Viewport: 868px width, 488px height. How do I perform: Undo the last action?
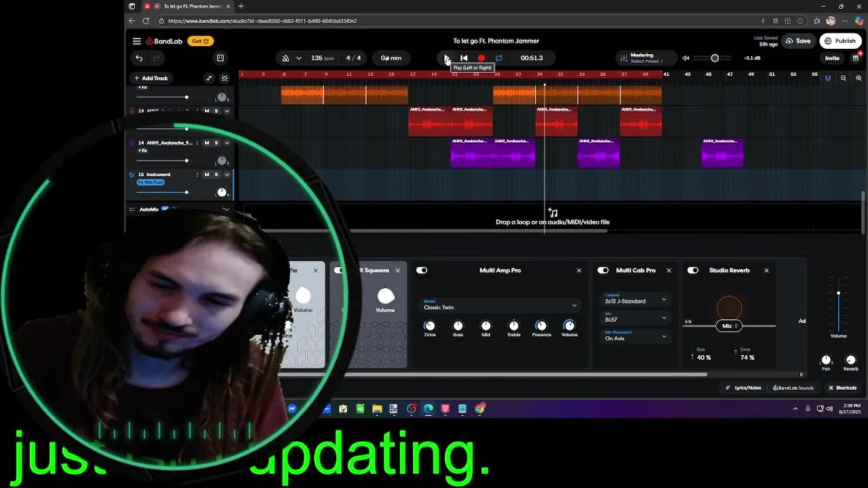pyautogui.click(x=139, y=58)
